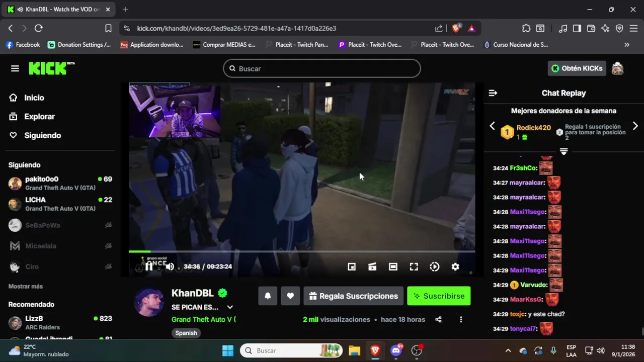
Task: Click Regala Suscripciones button
Action: [x=353, y=296]
